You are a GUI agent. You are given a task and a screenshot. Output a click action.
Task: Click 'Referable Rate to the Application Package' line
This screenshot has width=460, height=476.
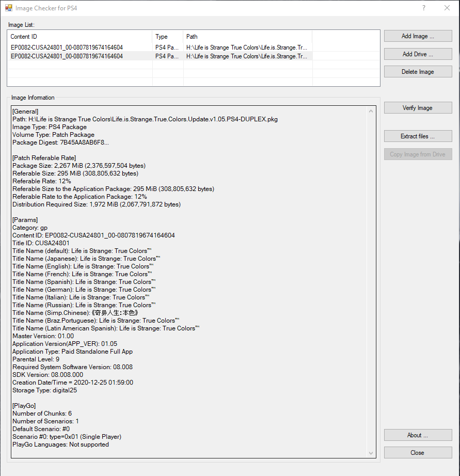tap(80, 197)
